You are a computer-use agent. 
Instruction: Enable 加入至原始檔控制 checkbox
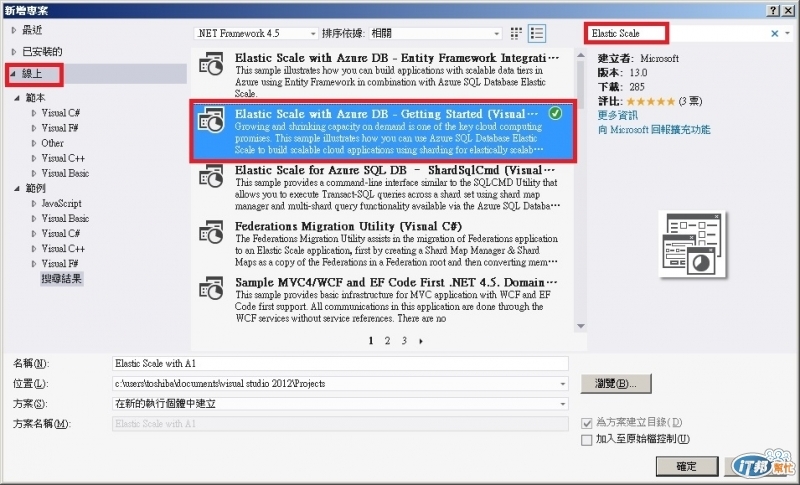pyautogui.click(x=587, y=440)
